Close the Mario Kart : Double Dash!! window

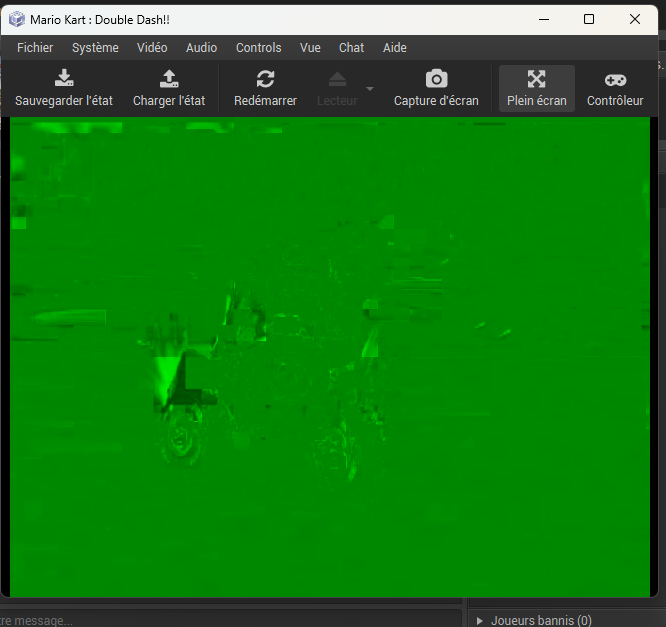(635, 19)
